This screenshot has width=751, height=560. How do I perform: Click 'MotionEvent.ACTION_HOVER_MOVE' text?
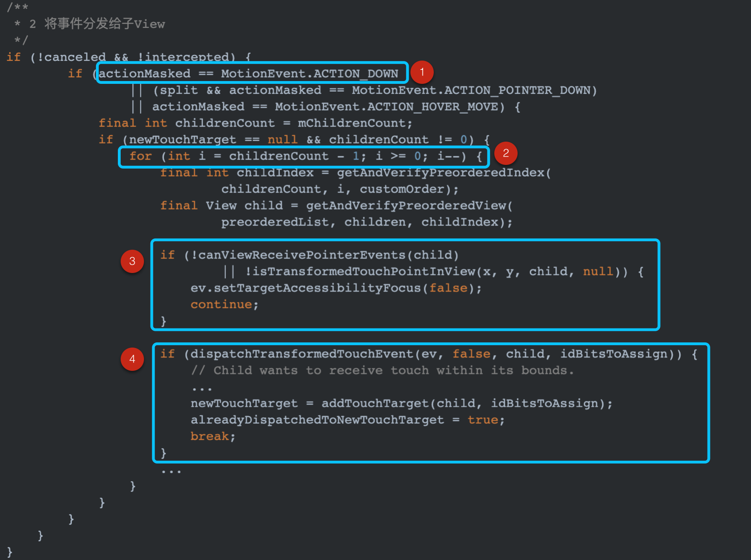(x=386, y=107)
